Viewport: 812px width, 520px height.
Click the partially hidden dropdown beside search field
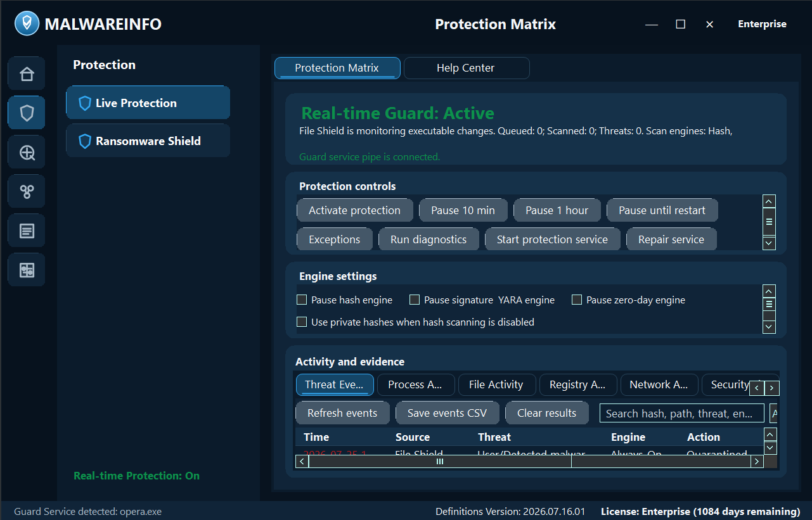pos(774,414)
